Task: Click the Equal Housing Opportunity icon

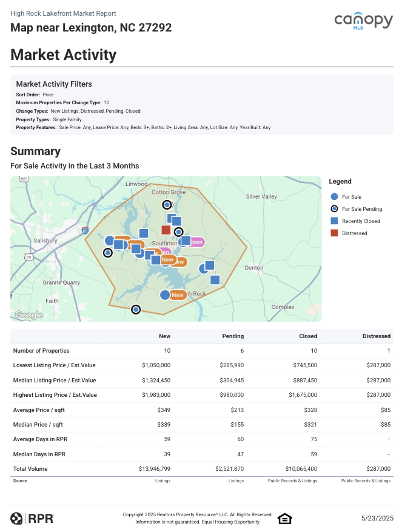Action: [x=284, y=518]
